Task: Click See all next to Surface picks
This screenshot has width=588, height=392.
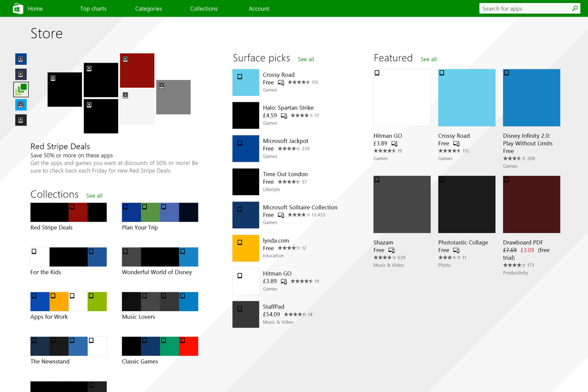Action: (306, 59)
